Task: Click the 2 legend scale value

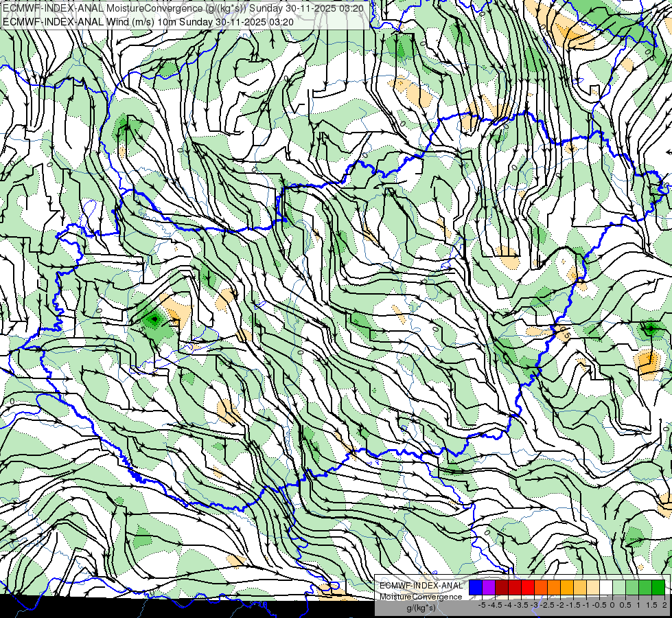Action: pos(664,605)
